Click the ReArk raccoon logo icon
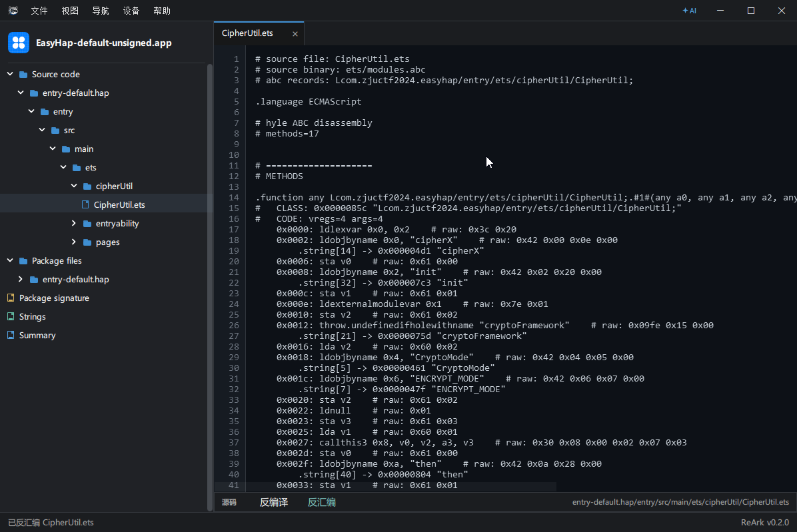The height and width of the screenshot is (532, 797). [x=13, y=10]
